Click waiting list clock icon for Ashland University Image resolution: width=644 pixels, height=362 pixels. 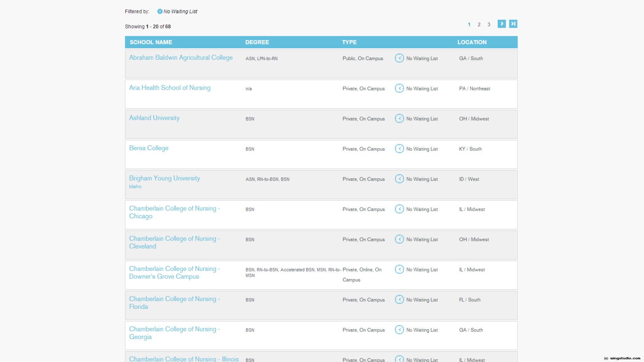(x=399, y=119)
